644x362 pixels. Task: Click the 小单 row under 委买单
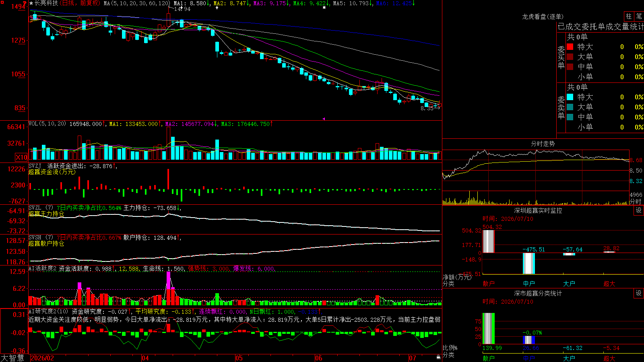coord(605,77)
